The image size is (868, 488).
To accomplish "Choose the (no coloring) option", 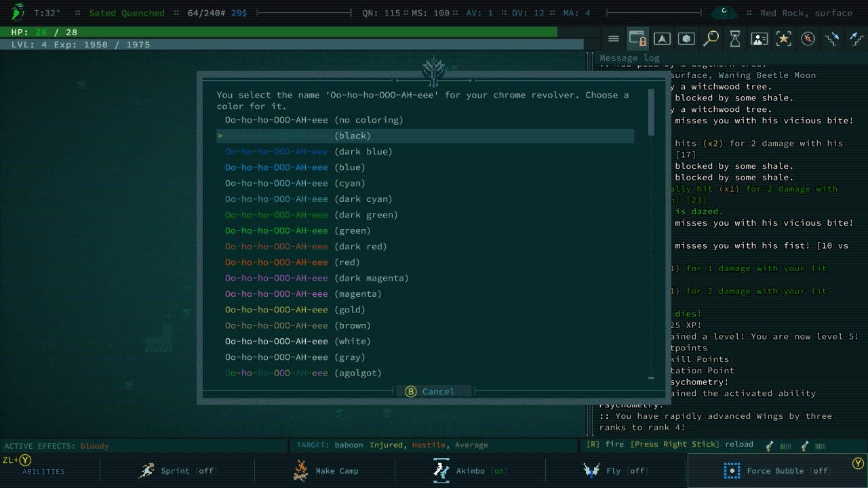I will pyautogui.click(x=314, y=120).
